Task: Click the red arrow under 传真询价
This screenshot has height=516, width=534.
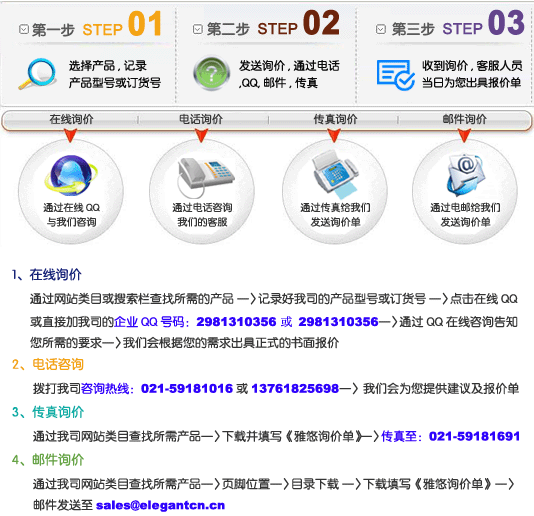Action: tap(334, 136)
